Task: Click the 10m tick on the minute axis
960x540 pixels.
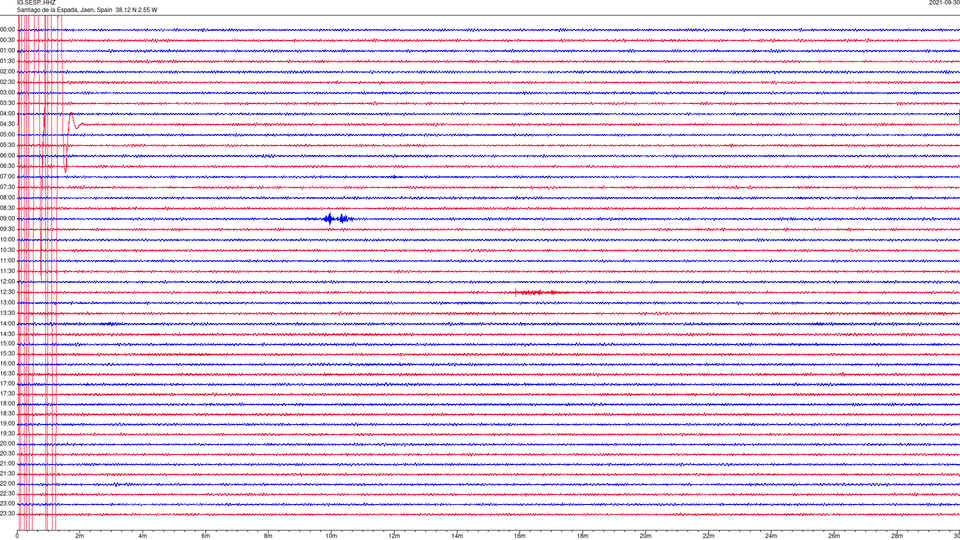Action: [x=331, y=536]
